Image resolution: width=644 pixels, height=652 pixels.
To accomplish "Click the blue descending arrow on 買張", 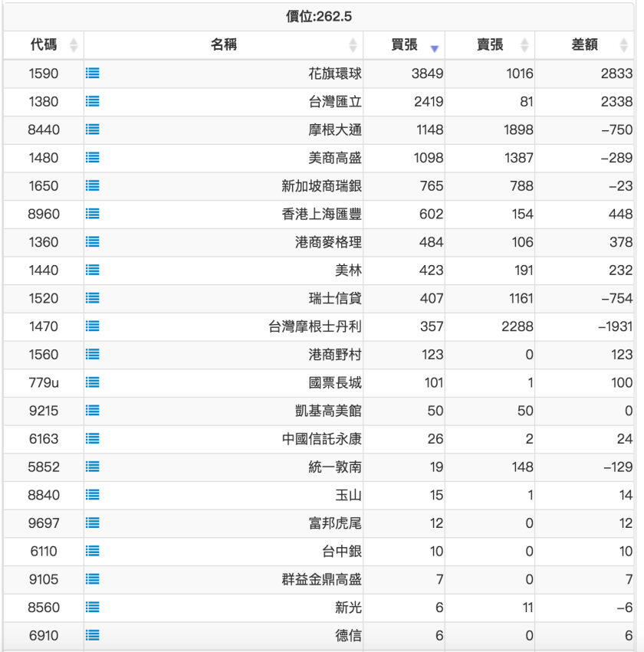I will (x=435, y=44).
